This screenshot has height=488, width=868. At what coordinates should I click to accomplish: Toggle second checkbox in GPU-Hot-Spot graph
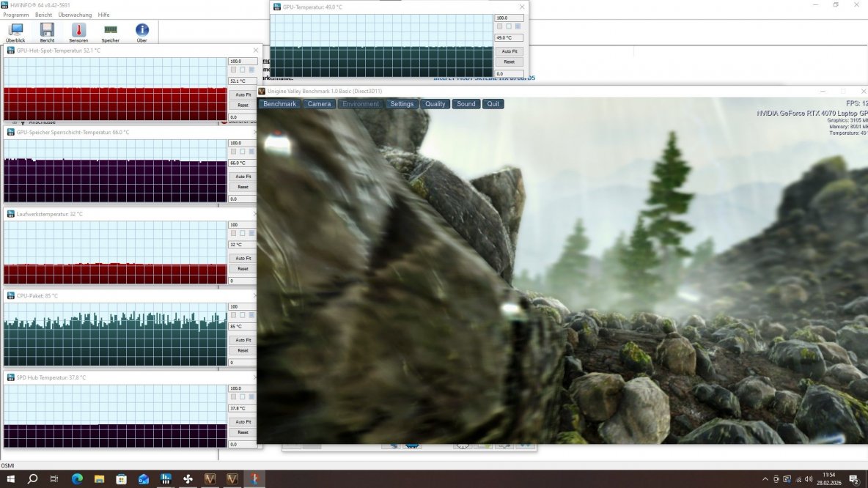243,70
